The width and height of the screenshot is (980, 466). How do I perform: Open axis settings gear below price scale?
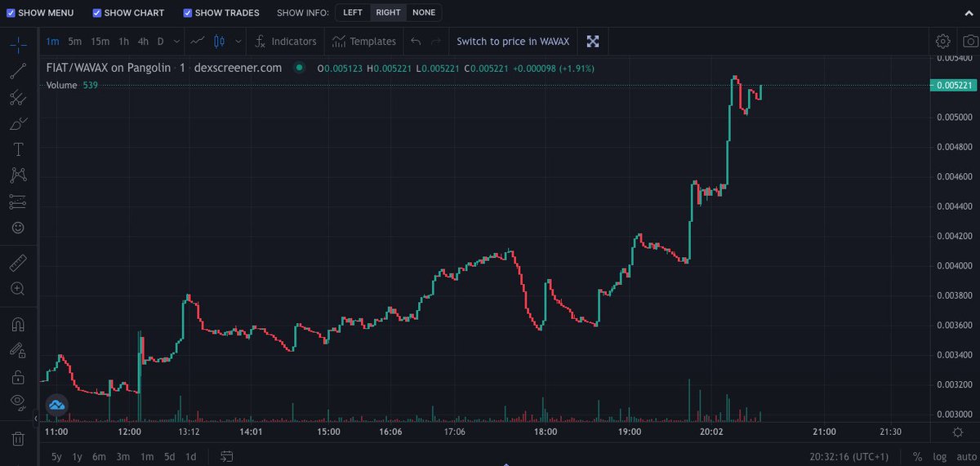957,432
